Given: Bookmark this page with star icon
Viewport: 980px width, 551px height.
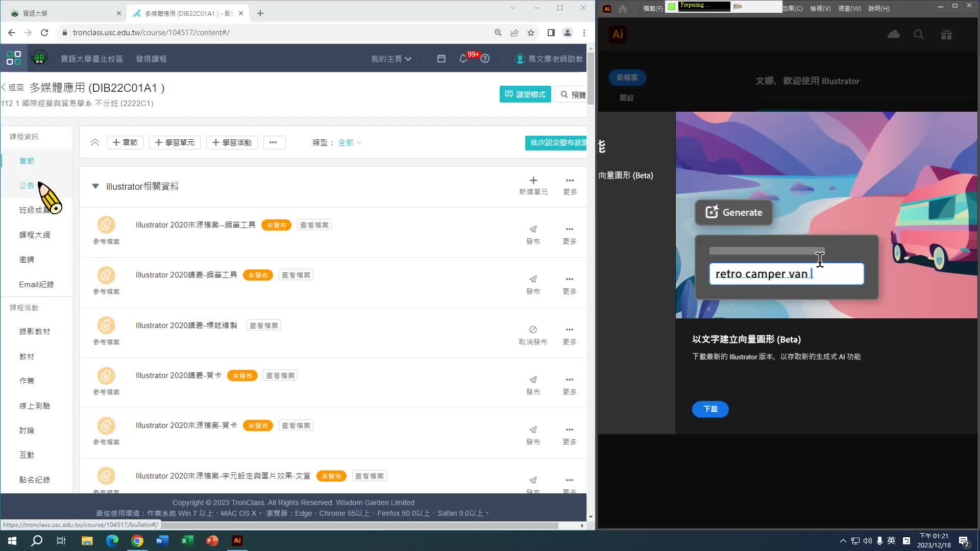Looking at the screenshot, I should click(531, 33).
